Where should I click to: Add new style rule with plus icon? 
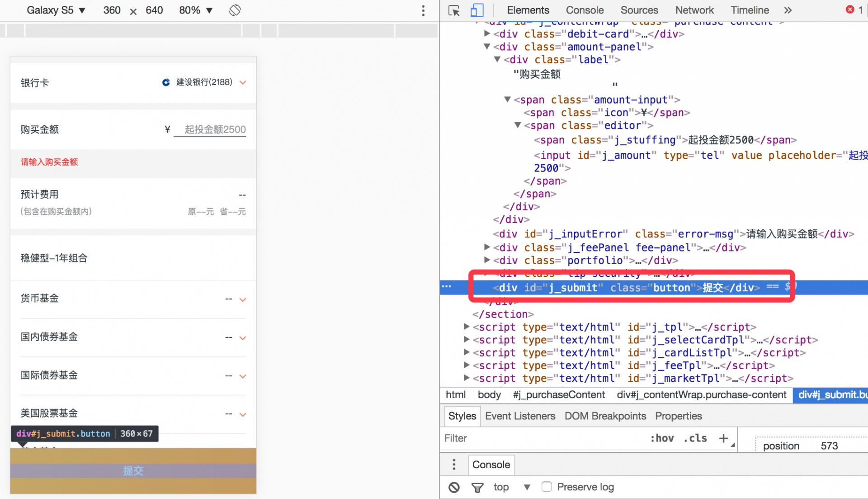pos(723,438)
